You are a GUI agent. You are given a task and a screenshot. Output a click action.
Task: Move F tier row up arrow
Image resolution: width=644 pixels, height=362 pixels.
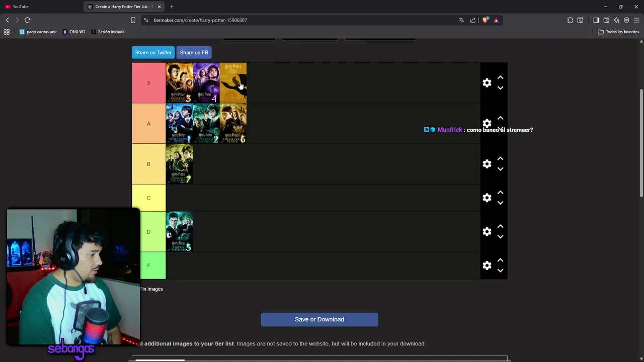coord(500,260)
